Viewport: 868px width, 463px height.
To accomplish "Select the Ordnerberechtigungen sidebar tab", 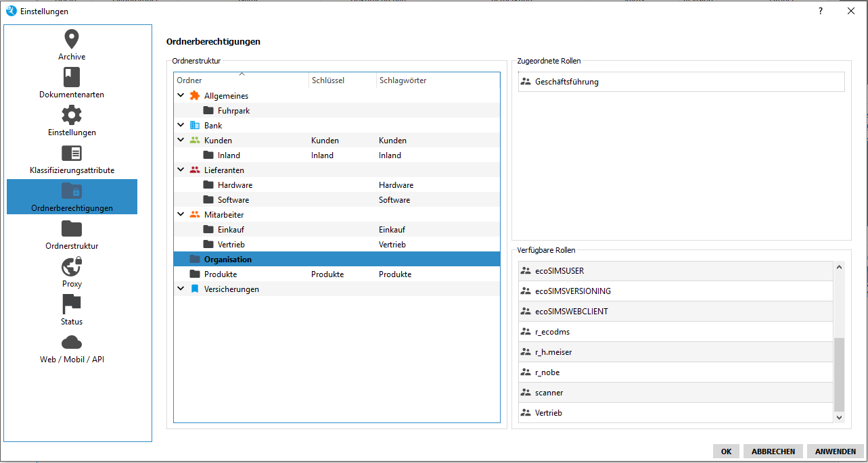I will coord(72,197).
